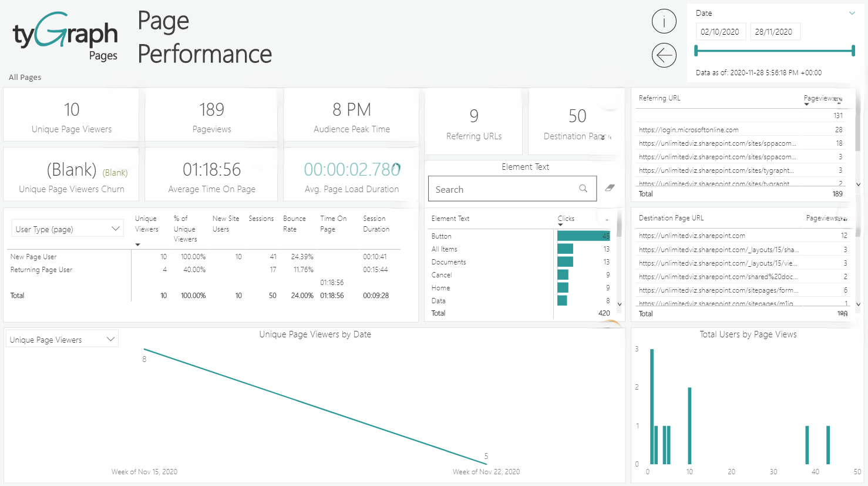Screen dimensions: 868x486
Task: Click the circular info icon
Action: [664, 21]
